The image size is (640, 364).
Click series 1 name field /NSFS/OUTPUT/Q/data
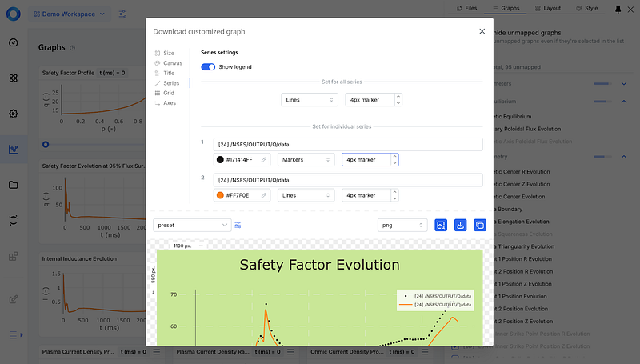click(x=348, y=145)
